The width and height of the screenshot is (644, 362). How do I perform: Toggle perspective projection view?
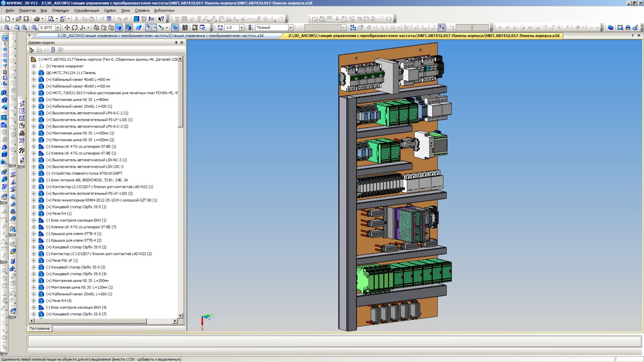(139, 28)
